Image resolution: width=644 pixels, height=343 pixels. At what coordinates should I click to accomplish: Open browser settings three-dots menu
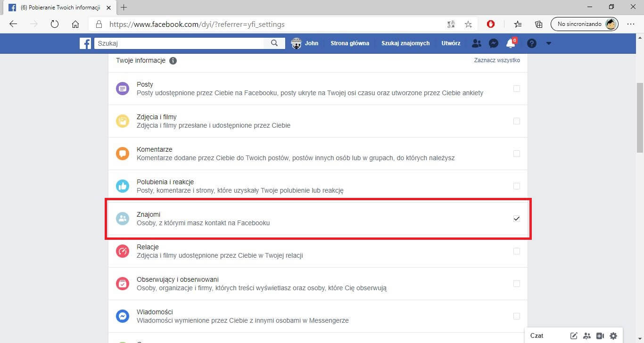point(630,24)
